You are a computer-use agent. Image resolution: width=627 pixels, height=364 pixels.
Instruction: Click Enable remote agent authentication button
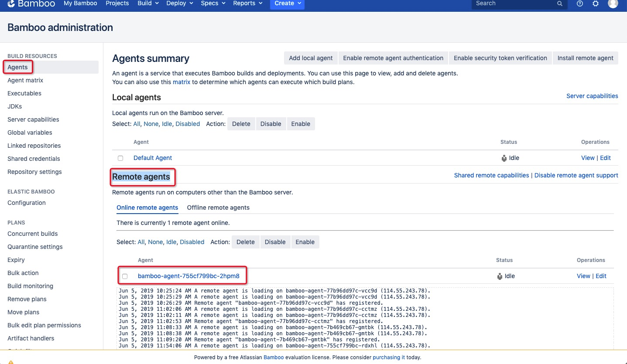tap(393, 58)
